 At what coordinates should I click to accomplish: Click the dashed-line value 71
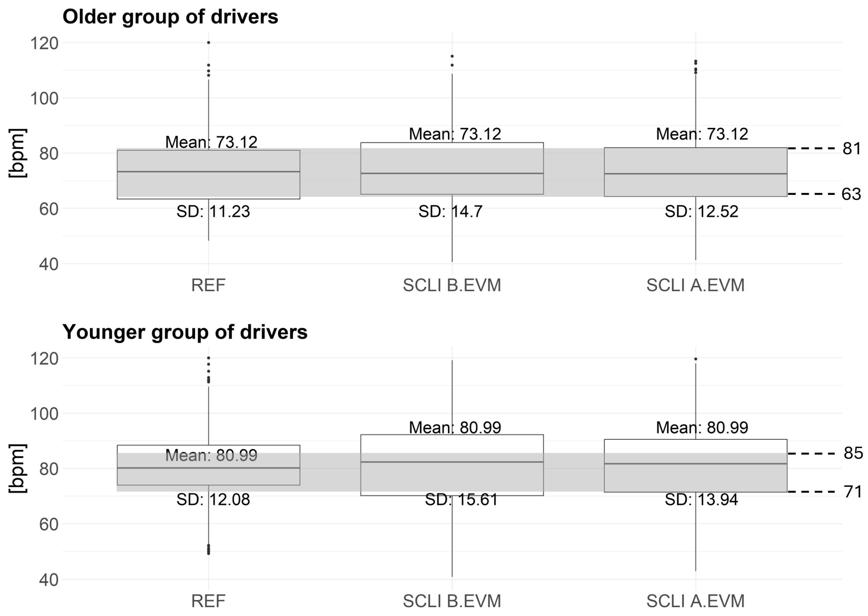(853, 492)
